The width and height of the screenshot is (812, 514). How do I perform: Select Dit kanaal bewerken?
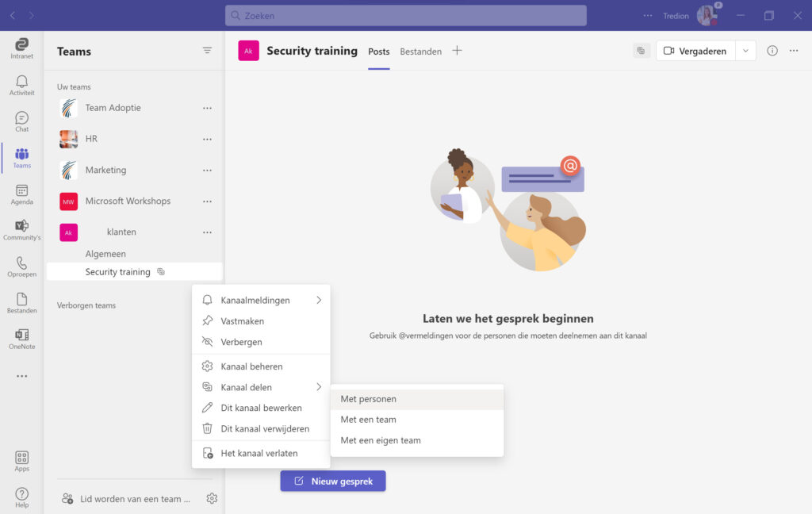tap(261, 408)
